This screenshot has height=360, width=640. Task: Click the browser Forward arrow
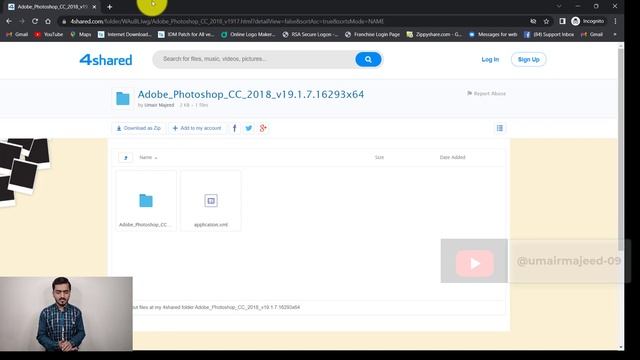tap(22, 21)
